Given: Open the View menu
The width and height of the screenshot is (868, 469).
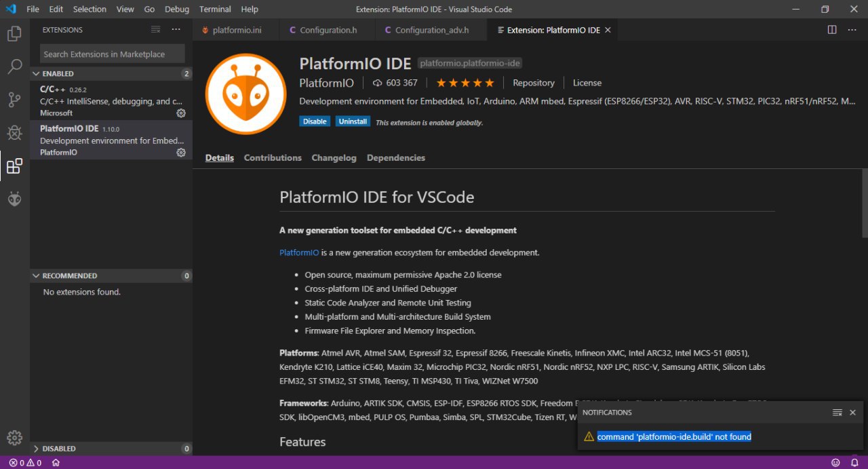Looking at the screenshot, I should (125, 9).
